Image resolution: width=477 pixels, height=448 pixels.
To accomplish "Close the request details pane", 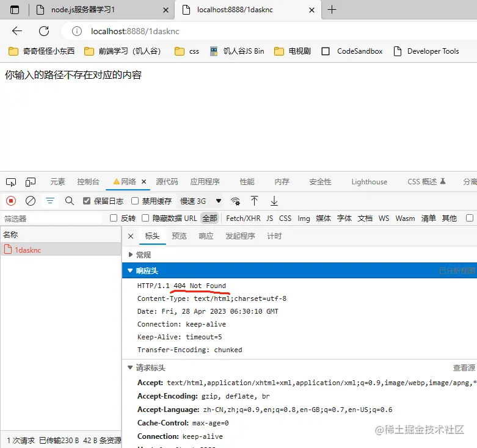I will (x=131, y=236).
